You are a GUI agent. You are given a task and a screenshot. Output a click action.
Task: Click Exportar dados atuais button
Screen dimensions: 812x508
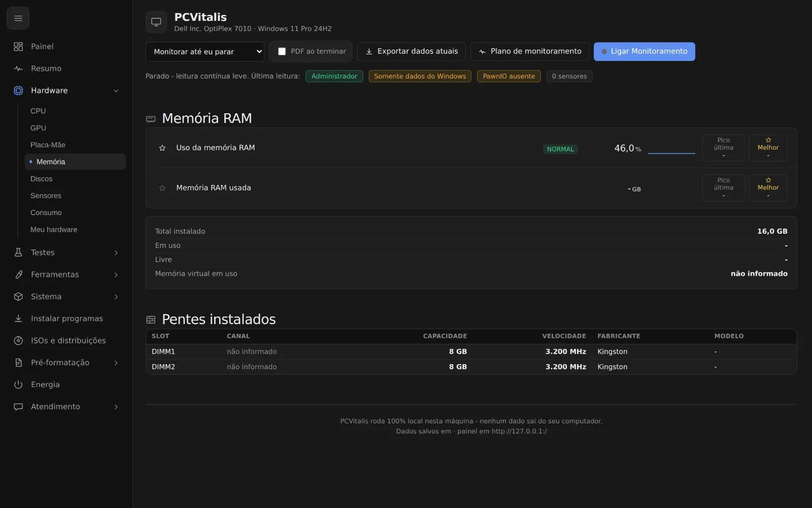tap(411, 51)
